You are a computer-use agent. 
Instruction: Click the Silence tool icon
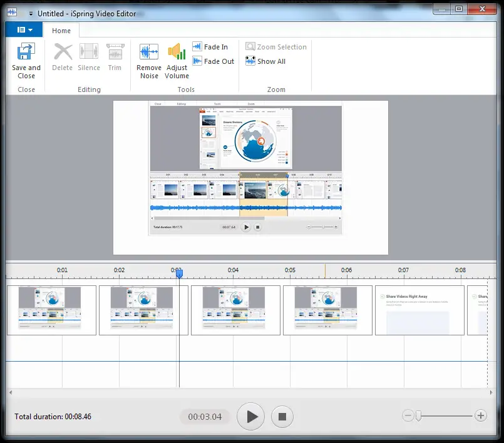coord(89,53)
